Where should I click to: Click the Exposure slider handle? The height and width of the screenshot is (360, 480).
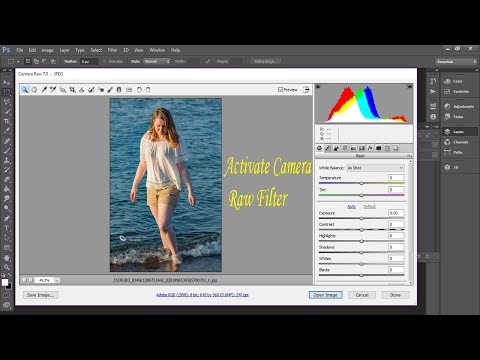[x=362, y=218]
